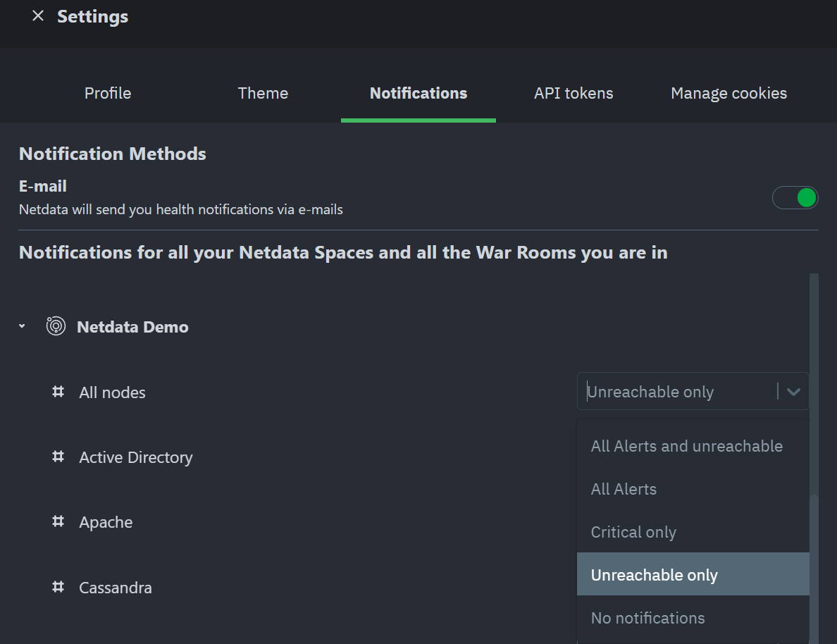Go to the API tokens tab
The image size is (837, 644).
pyautogui.click(x=573, y=93)
